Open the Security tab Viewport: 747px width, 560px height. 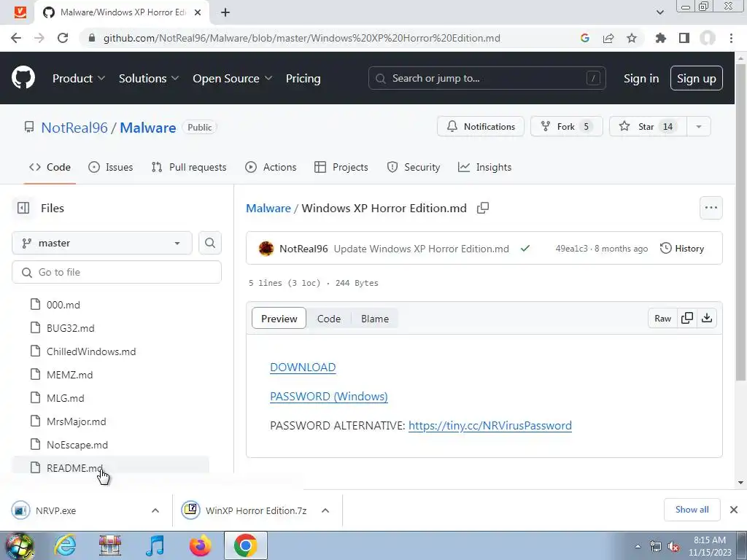[x=413, y=167]
